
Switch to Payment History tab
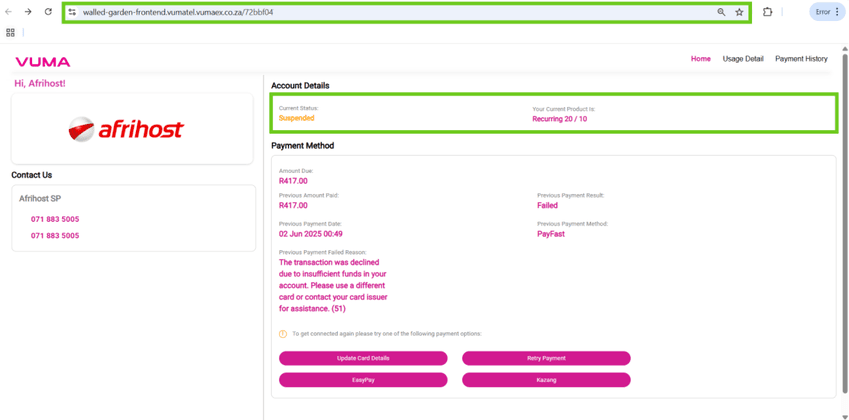click(801, 59)
